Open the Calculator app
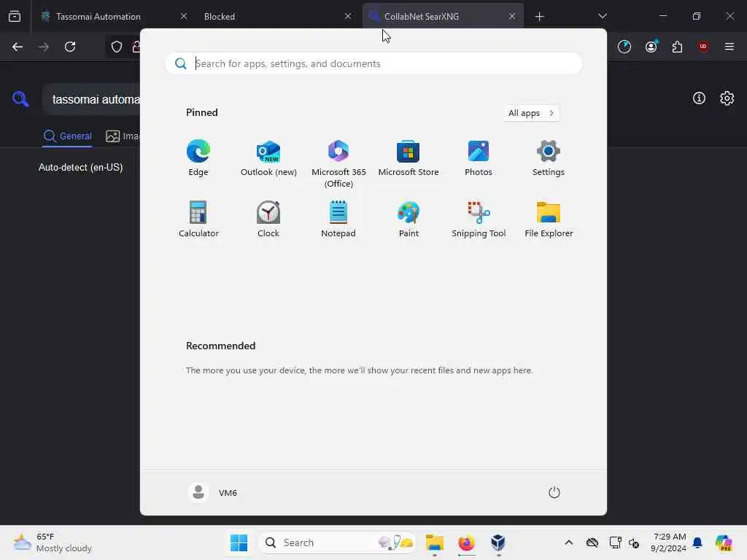The image size is (747, 560). tap(198, 219)
